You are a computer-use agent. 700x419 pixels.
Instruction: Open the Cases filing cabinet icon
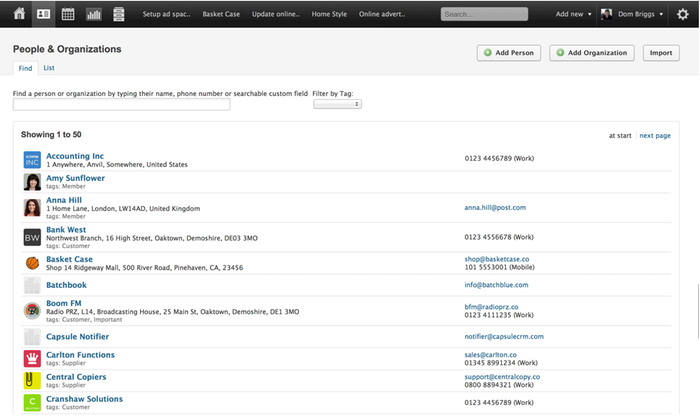118,14
